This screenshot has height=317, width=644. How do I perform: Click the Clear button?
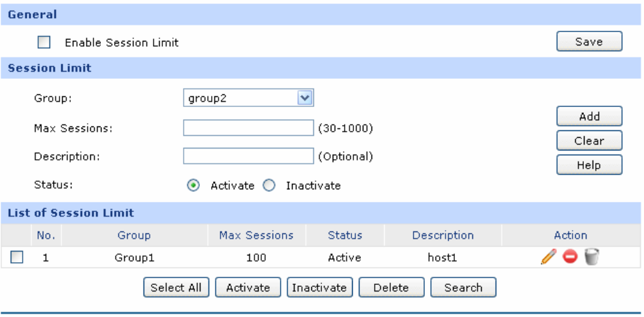pyautogui.click(x=589, y=141)
